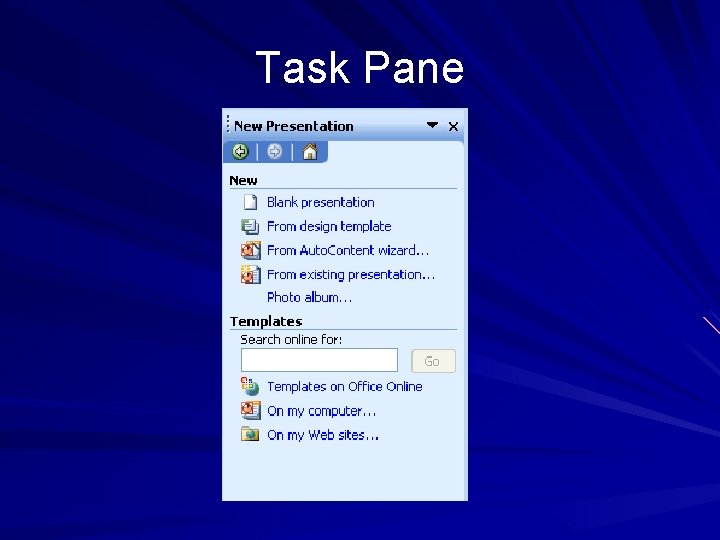The height and width of the screenshot is (540, 720).
Task: Open the Photo album link
Action: point(309,298)
